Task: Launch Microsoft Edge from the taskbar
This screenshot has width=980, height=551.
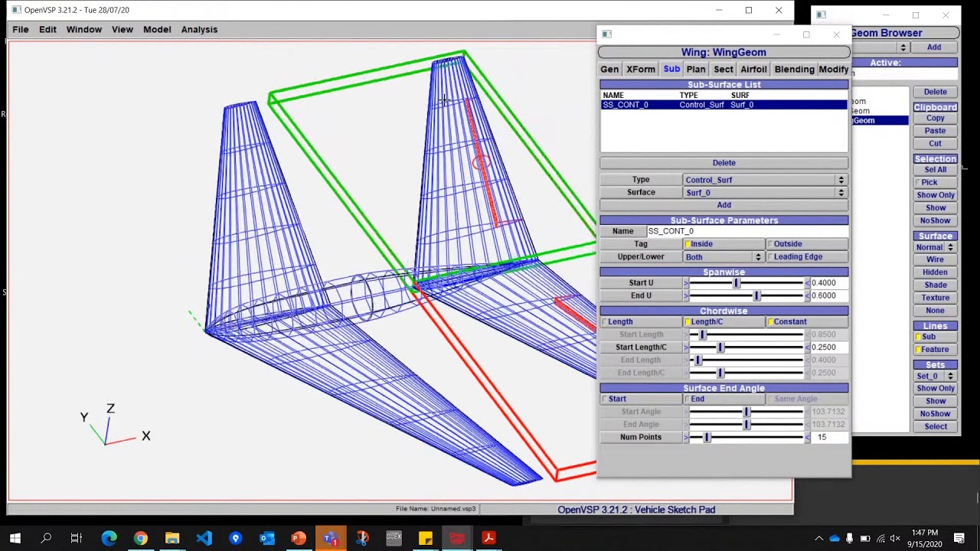Action: click(109, 538)
